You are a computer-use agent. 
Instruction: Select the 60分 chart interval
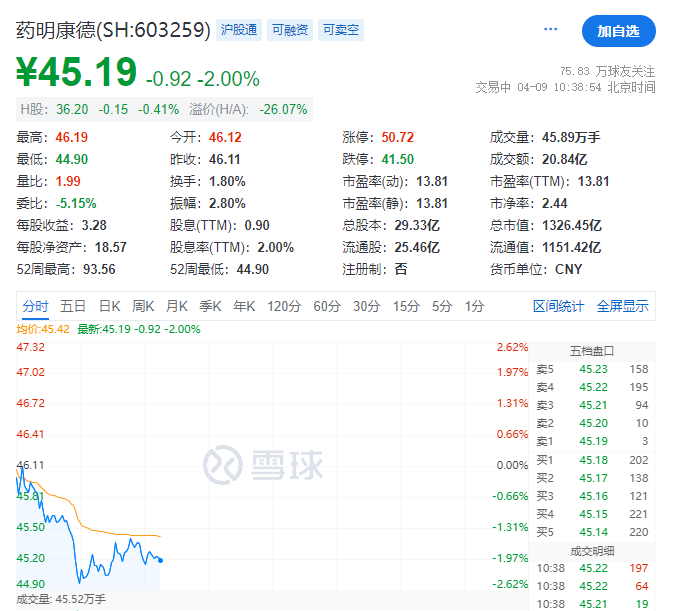point(327,307)
